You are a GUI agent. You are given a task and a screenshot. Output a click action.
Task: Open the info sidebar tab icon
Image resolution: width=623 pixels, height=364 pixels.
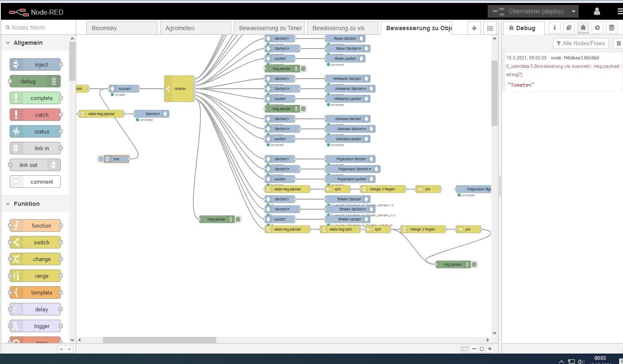555,28
